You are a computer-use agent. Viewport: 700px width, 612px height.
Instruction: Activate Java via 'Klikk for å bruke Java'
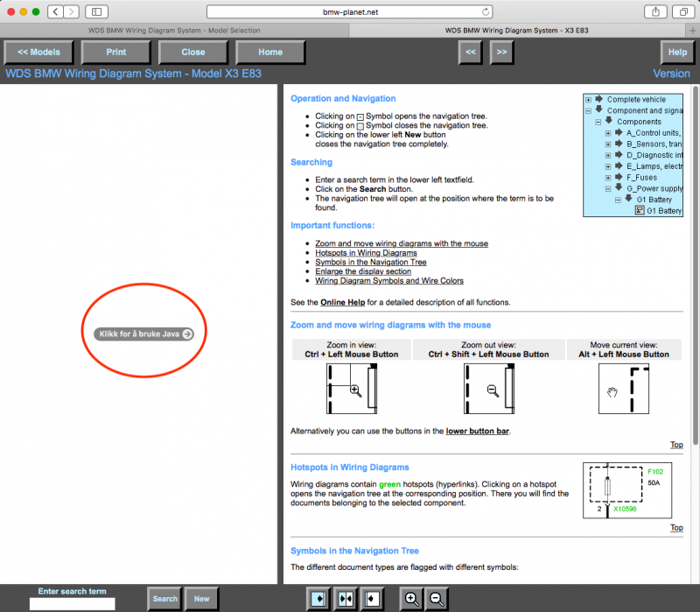pos(143,334)
